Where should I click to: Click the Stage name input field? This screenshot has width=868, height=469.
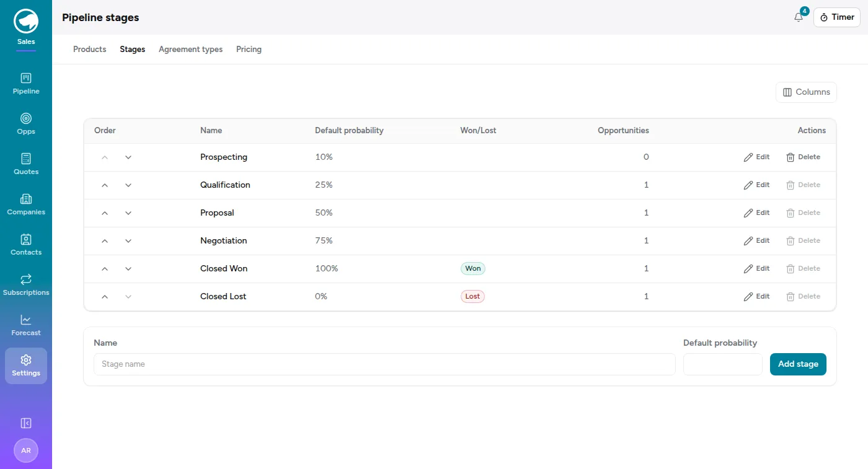(384, 364)
